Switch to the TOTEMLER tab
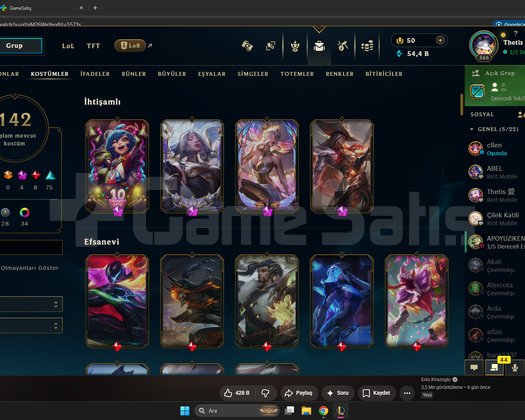The width and height of the screenshot is (525, 420). coord(297,74)
